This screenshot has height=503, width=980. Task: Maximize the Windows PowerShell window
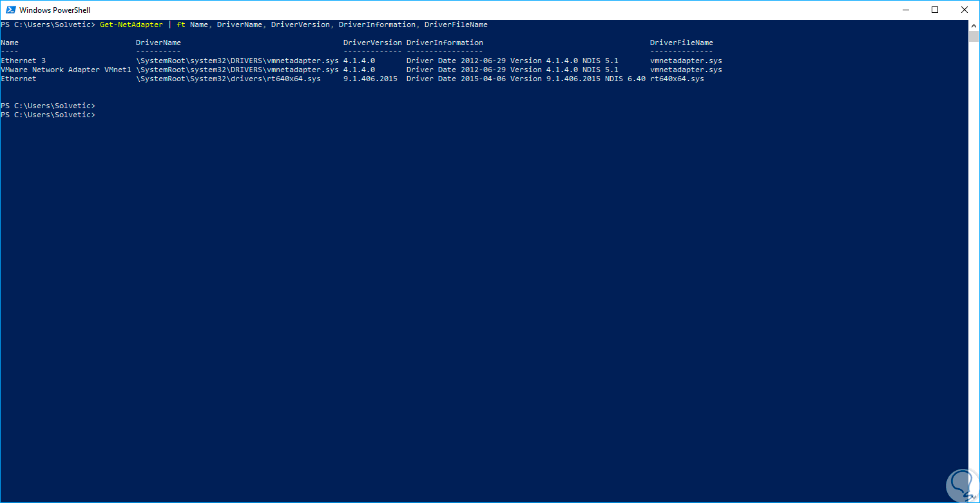(935, 10)
